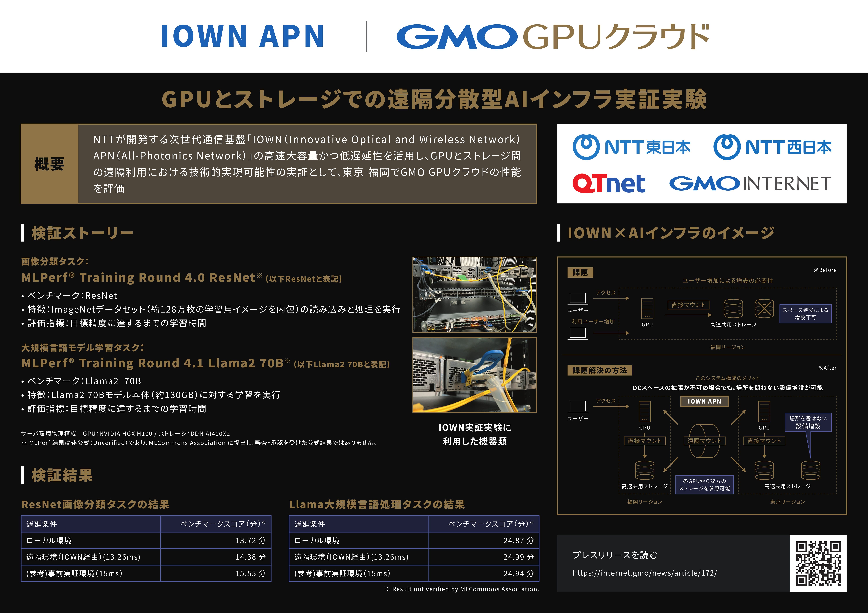
Task: Click the 遠隔マウント label box
Action: pyautogui.click(x=704, y=441)
